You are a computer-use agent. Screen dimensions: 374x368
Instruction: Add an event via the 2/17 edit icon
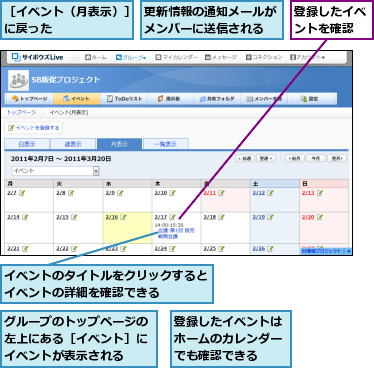tap(172, 217)
